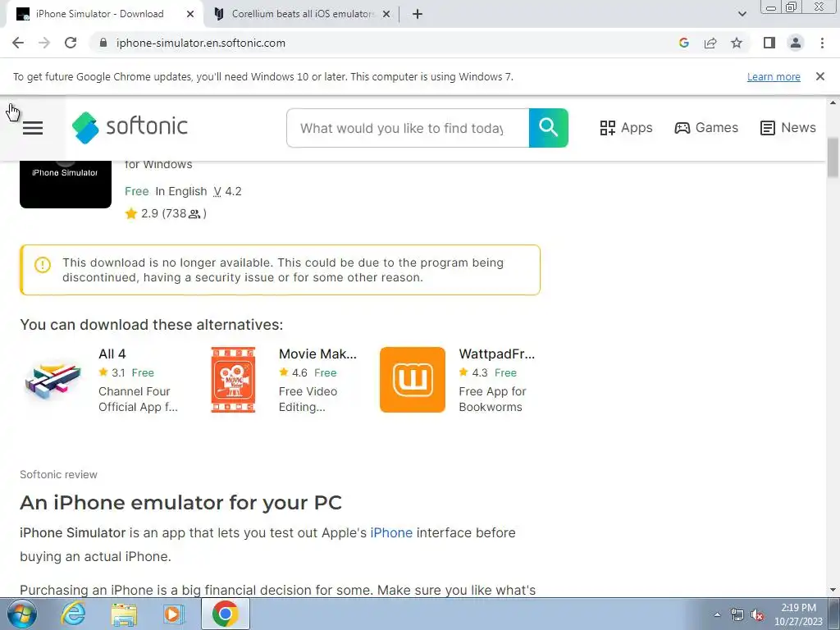Click the iPhone Simulator app thumbnail
Image resolution: width=840 pixels, height=630 pixels.
[x=66, y=184]
